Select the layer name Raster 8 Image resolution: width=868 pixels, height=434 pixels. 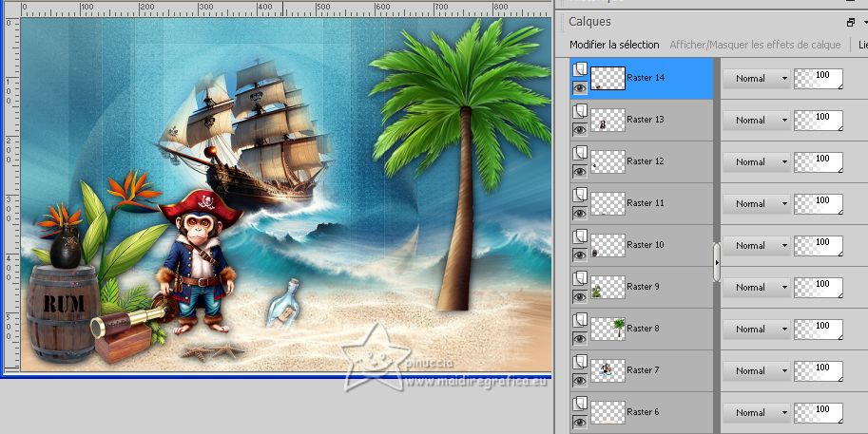pyautogui.click(x=643, y=328)
